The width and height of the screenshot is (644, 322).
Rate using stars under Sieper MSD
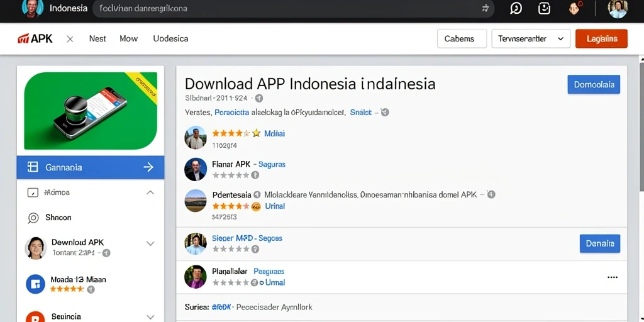click(230, 249)
